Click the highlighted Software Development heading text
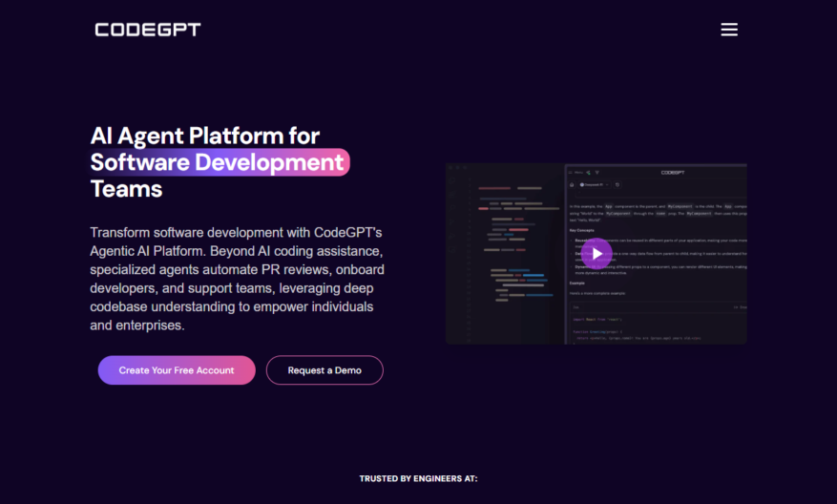837x504 pixels. [218, 162]
